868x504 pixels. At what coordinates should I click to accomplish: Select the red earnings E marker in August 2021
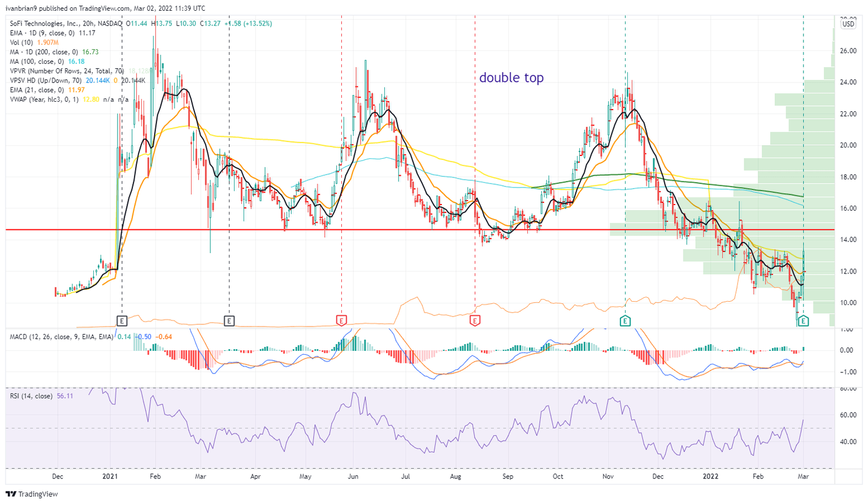[x=475, y=321]
